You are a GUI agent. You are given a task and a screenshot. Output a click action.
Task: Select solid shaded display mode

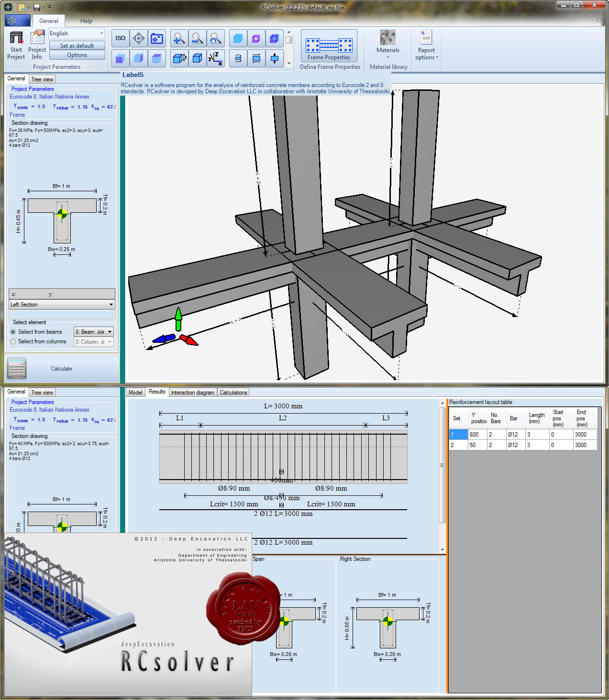point(238,38)
